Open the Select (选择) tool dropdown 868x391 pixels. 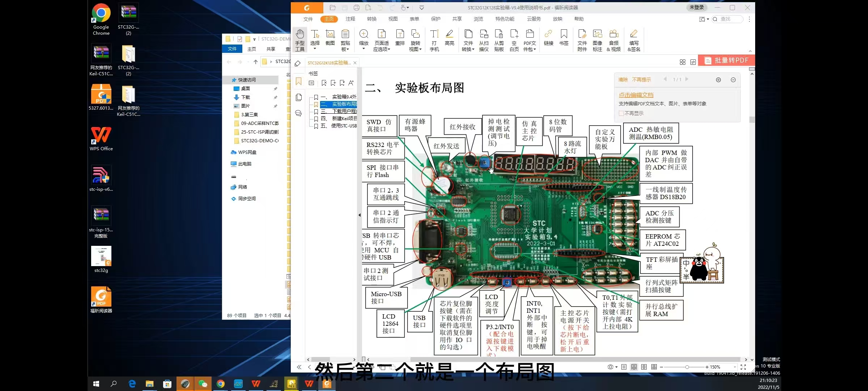pyautogui.click(x=315, y=49)
